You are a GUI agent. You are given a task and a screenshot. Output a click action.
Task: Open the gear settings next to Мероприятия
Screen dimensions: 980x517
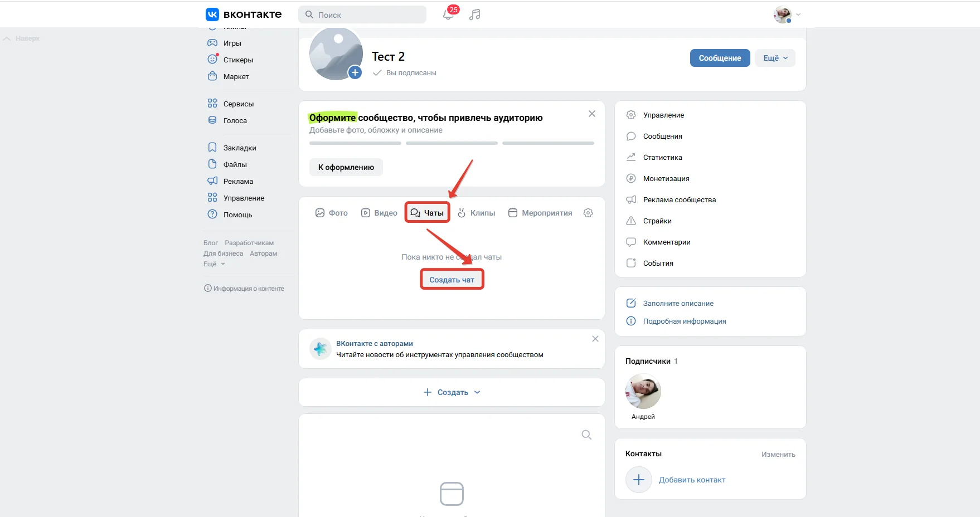pyautogui.click(x=588, y=213)
